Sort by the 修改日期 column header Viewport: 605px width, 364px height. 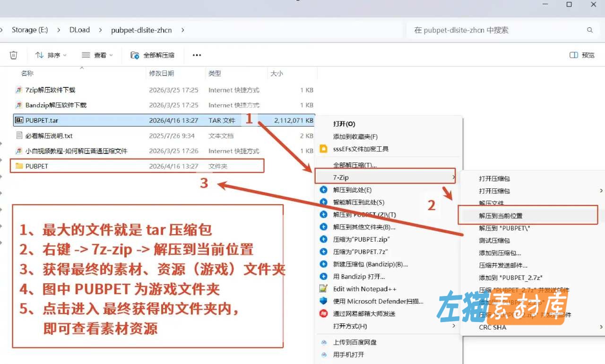pyautogui.click(x=162, y=73)
